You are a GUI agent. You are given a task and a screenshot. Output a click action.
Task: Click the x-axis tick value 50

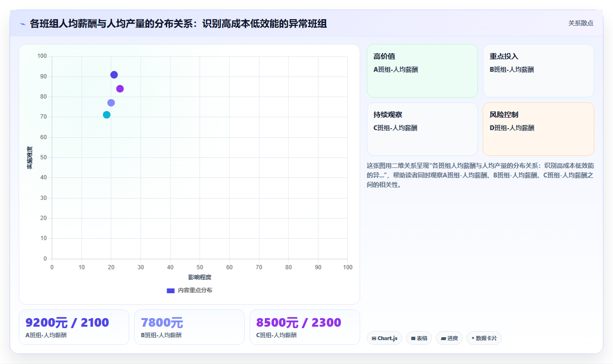pos(200,267)
